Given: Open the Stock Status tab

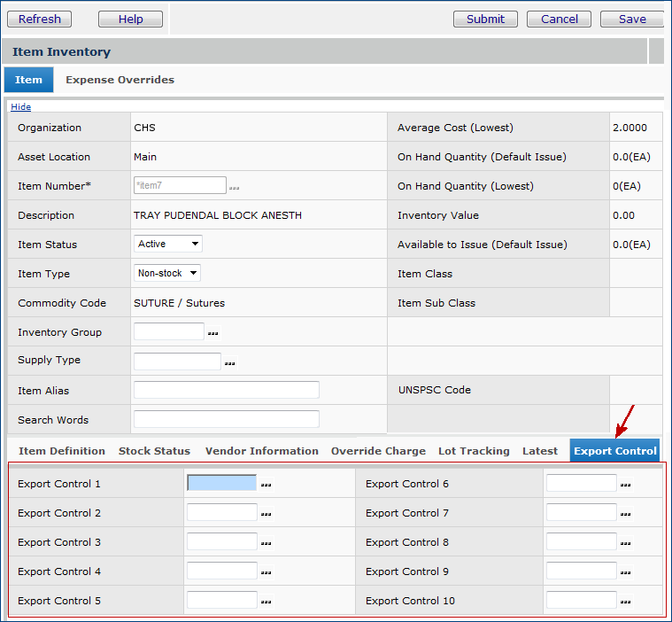Looking at the screenshot, I should 154,451.
